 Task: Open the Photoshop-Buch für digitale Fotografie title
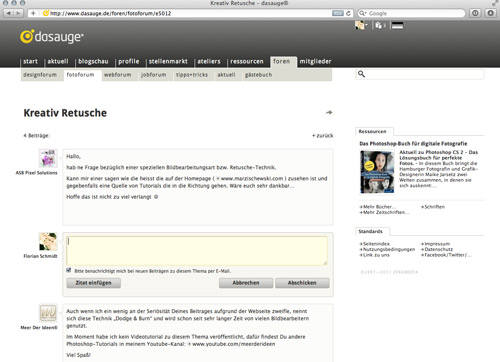pyautogui.click(x=413, y=144)
